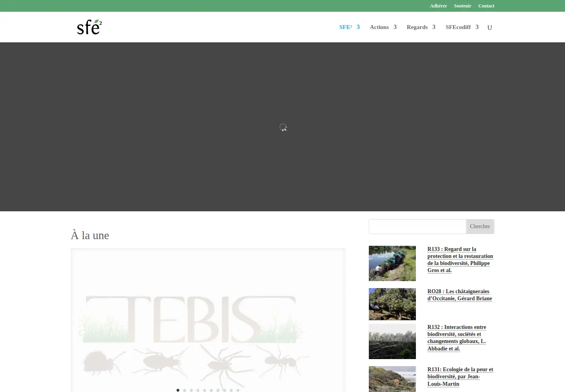565x392 pixels.
Task: Open the Regards navigation item
Action: tap(417, 27)
